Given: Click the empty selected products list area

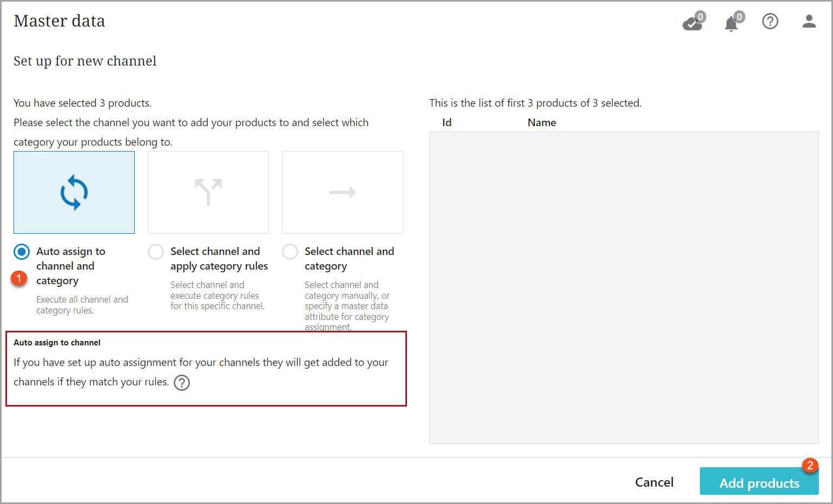Looking at the screenshot, I should tap(624, 287).
